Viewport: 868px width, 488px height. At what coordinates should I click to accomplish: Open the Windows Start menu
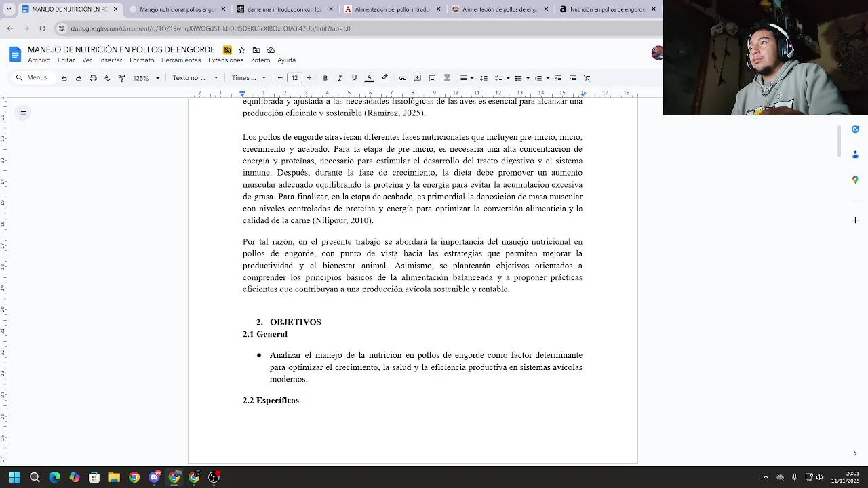15,477
